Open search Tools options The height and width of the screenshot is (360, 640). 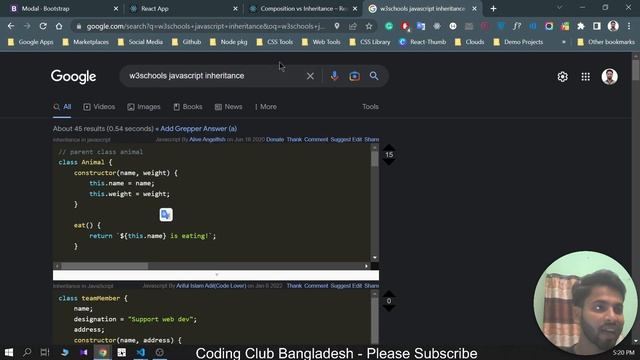point(370,107)
